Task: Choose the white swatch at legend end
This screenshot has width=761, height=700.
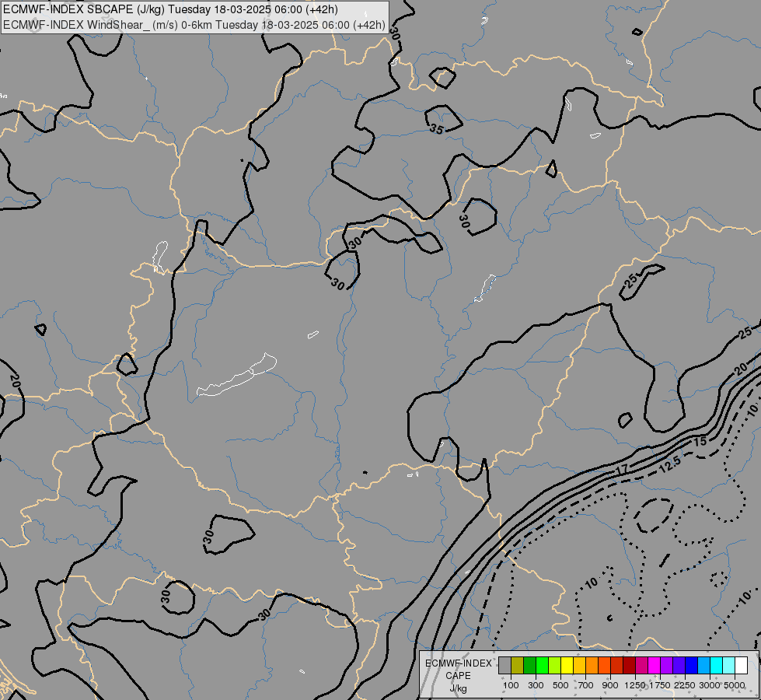Action: (741, 665)
